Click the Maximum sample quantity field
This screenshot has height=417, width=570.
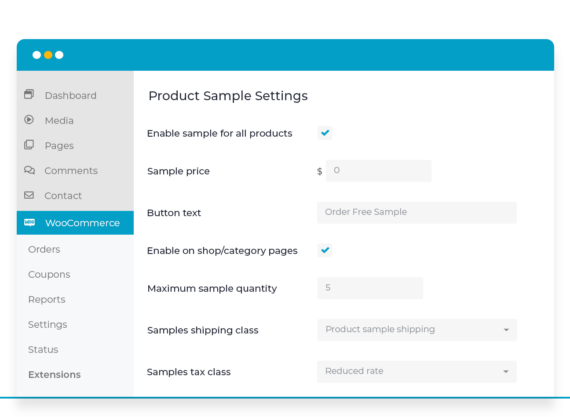(370, 288)
